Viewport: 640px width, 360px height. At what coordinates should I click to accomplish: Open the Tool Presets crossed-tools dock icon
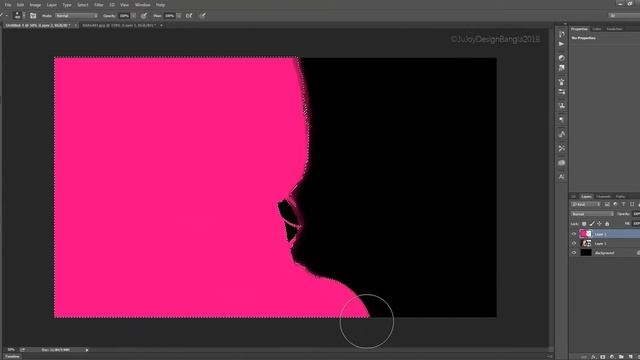pyautogui.click(x=562, y=148)
